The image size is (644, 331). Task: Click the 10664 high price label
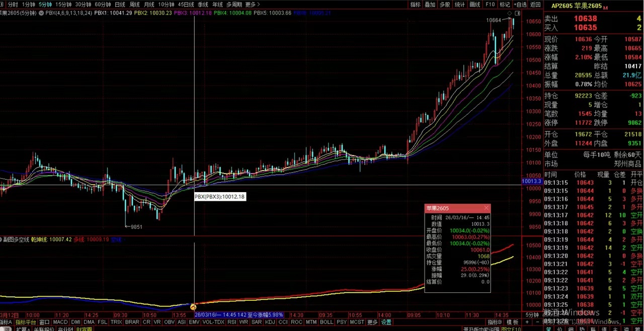point(494,20)
